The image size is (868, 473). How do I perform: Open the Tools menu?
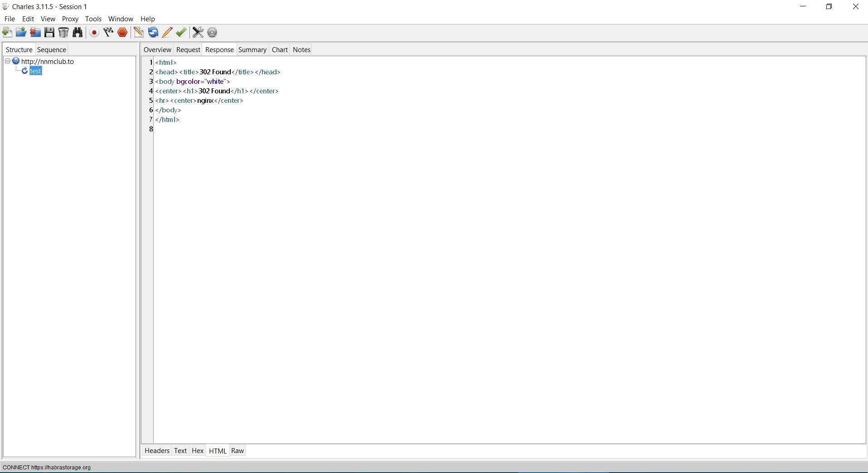pos(93,19)
